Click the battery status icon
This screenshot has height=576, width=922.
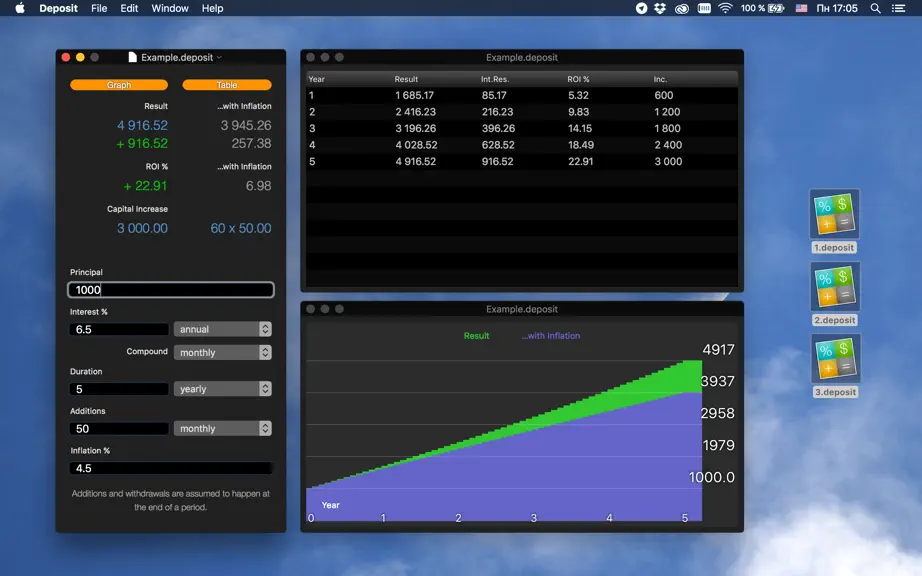tap(776, 8)
